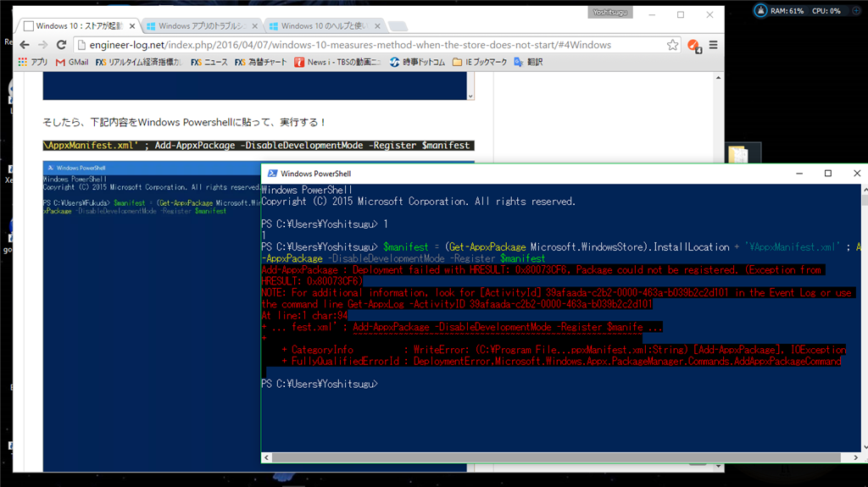Click PowerShell horizontal scrollbar right arrow
The height and width of the screenshot is (487, 868).
856,457
